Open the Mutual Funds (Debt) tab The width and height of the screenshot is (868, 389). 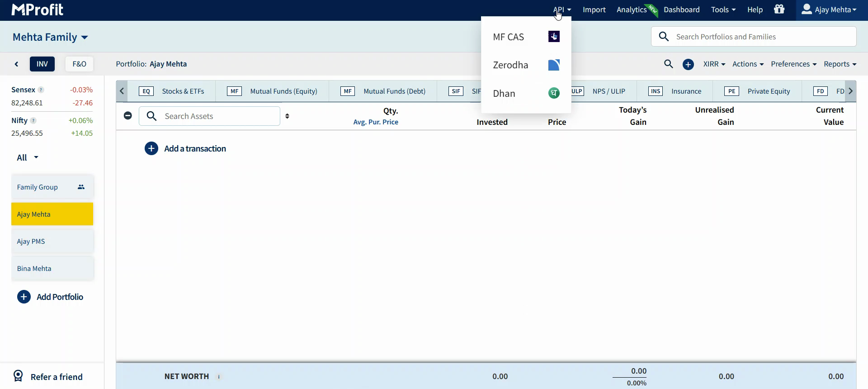tap(383, 91)
